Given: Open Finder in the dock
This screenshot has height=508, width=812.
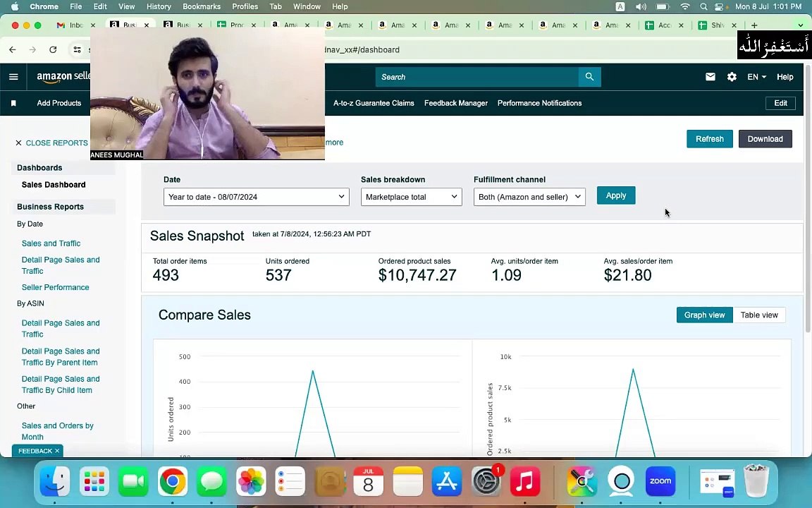Looking at the screenshot, I should [55, 481].
